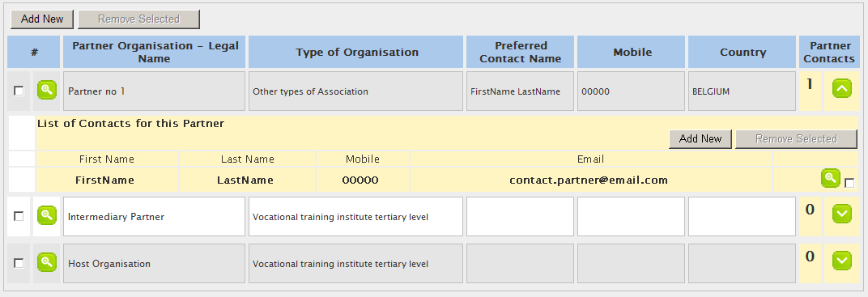Click the top Remove Selected button

tap(139, 19)
